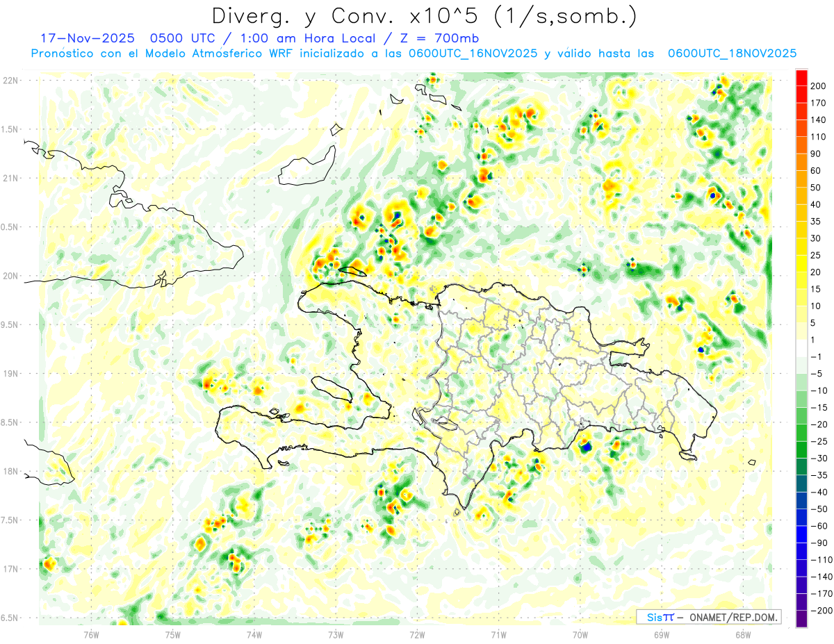
Task: Click the positive "140" colorbar value
Action: pos(819,119)
